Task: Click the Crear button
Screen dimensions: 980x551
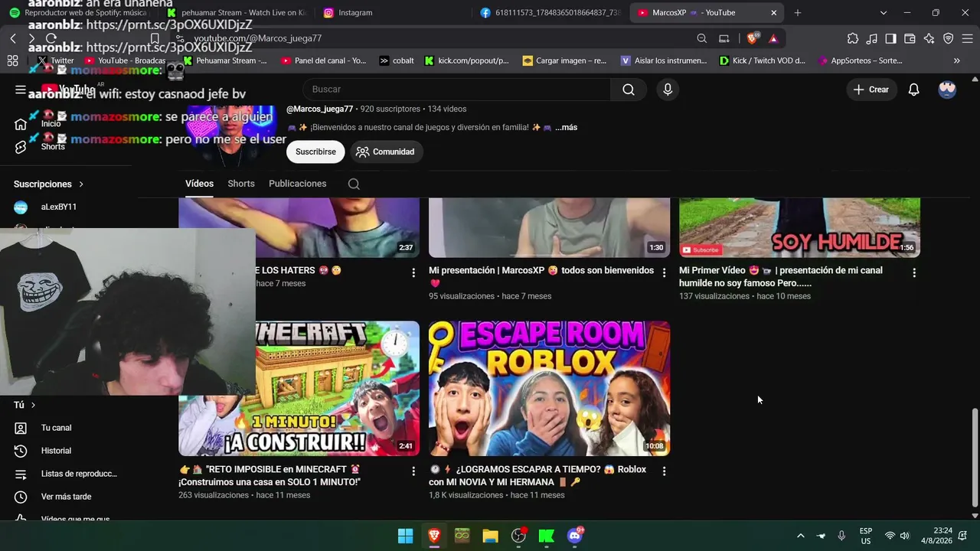Action: [x=871, y=90]
